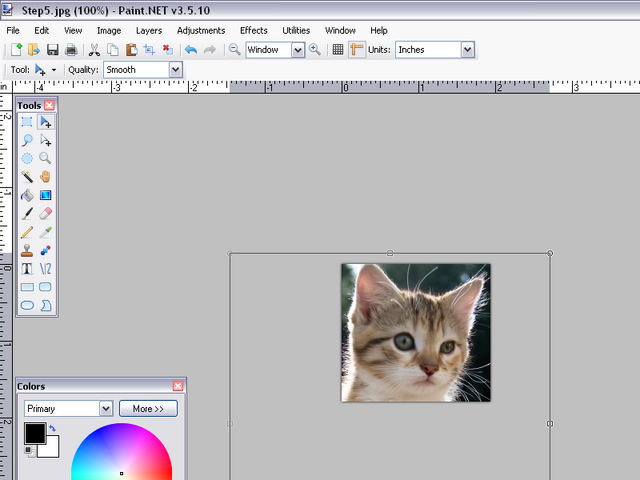Select the Ellipse Select tool

click(x=27, y=158)
